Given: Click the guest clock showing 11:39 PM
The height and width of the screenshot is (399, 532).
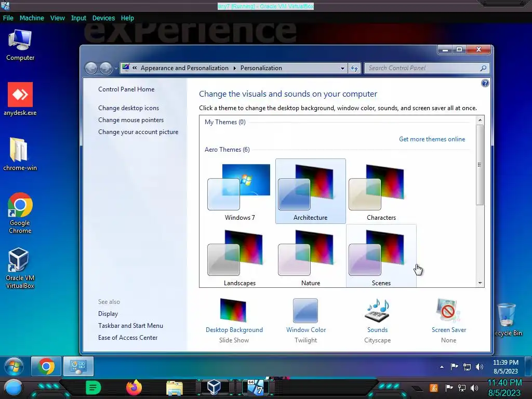Looking at the screenshot, I should pyautogui.click(x=506, y=367).
